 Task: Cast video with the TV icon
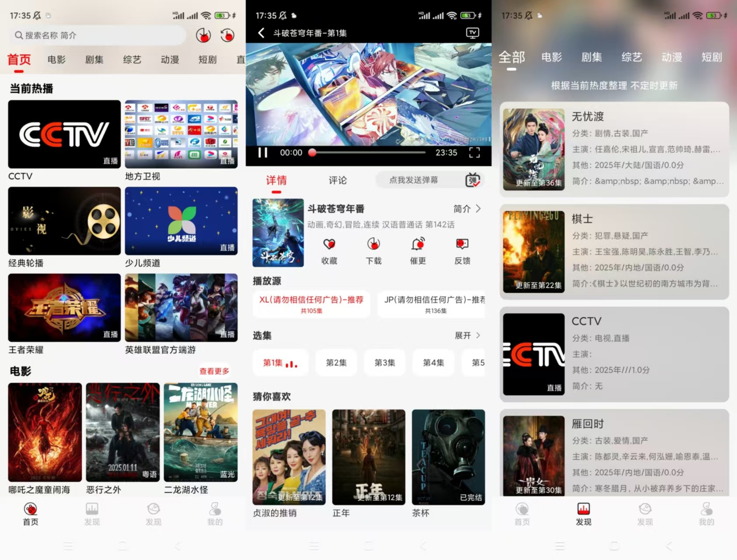[x=472, y=33]
